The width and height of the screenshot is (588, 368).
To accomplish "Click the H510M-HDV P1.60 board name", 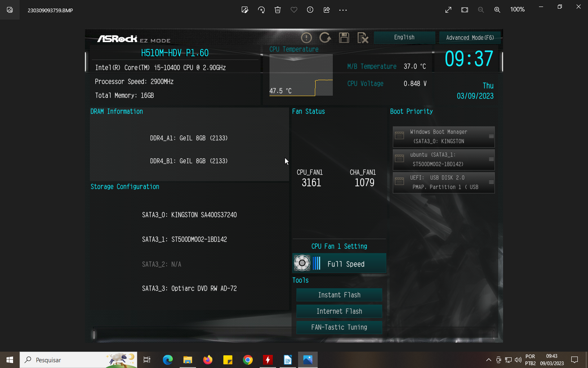I will [175, 53].
